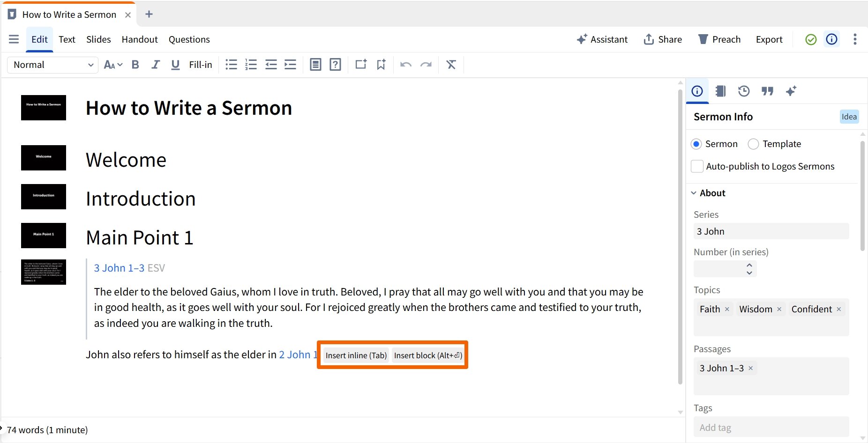Toggle italic formatting
The image size is (868, 443).
tap(155, 65)
